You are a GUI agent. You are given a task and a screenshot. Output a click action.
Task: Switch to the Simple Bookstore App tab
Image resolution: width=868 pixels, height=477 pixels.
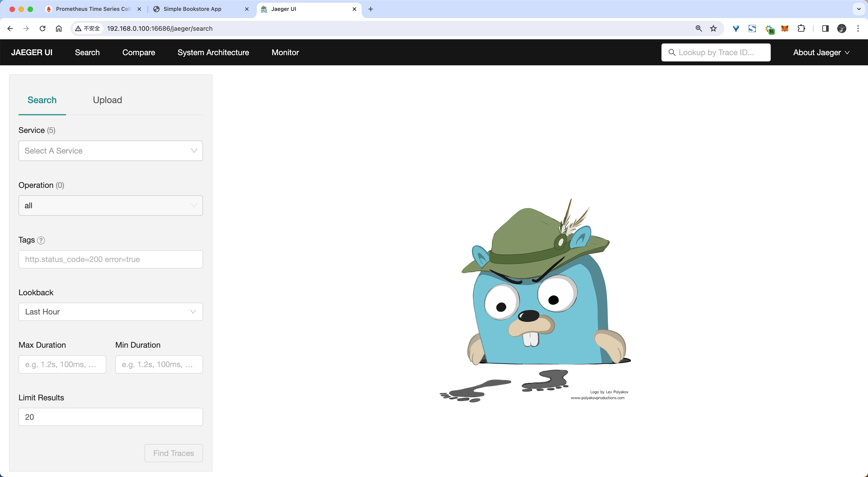pyautogui.click(x=201, y=9)
